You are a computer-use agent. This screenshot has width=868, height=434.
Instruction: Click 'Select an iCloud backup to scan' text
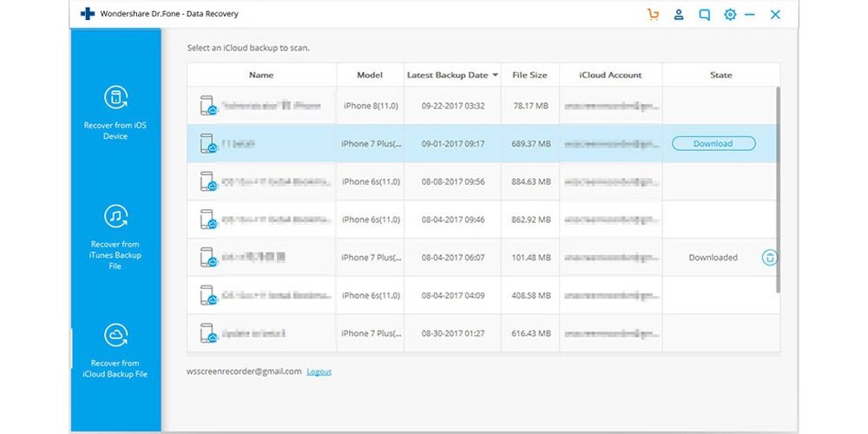pyautogui.click(x=248, y=48)
